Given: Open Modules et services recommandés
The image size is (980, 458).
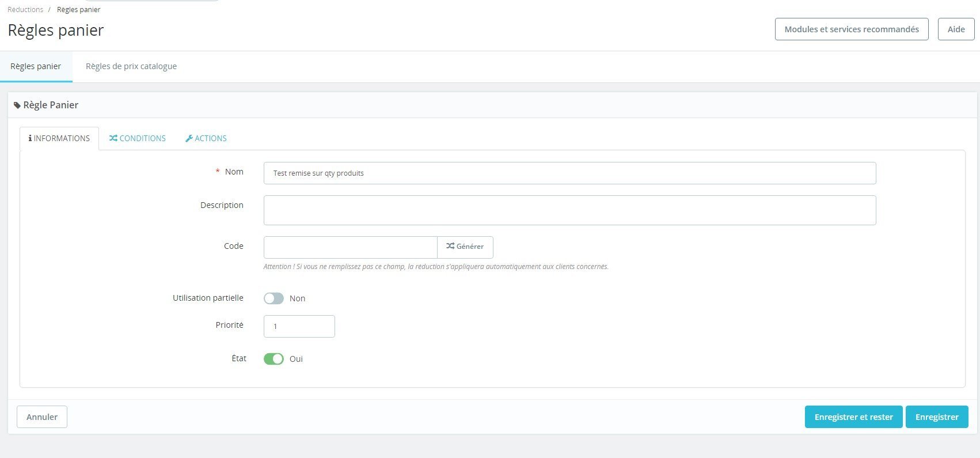Looking at the screenshot, I should pos(852,29).
